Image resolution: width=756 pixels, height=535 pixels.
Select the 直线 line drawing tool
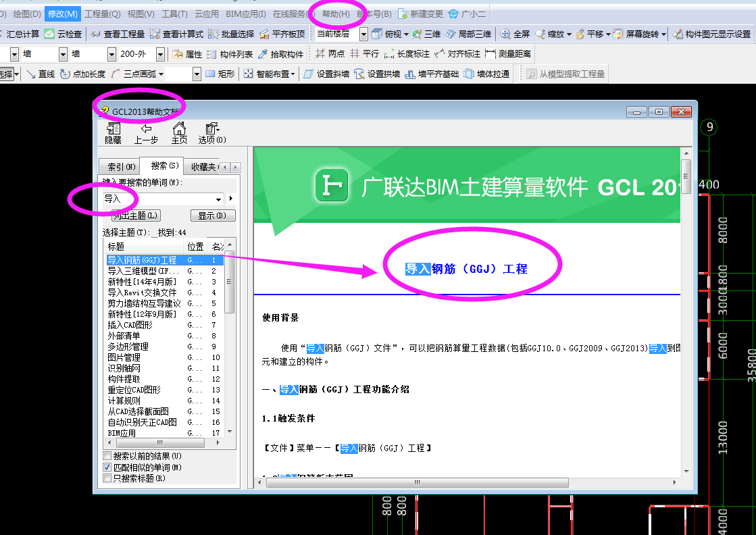41,74
